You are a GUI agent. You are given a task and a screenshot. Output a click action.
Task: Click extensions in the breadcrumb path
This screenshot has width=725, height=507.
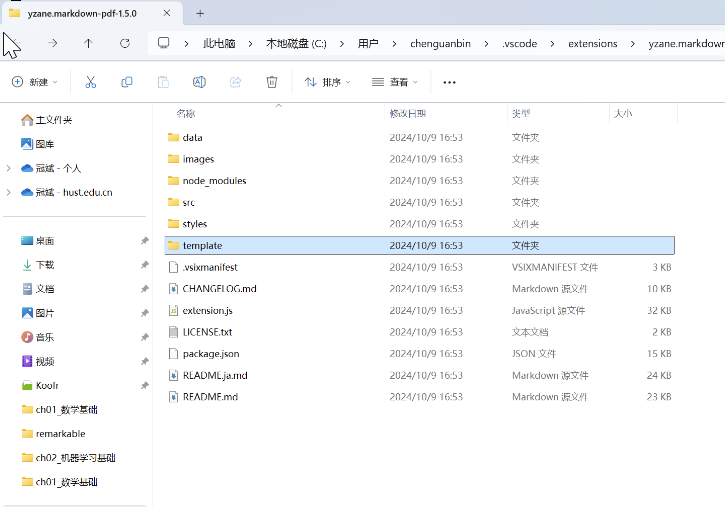click(593, 43)
